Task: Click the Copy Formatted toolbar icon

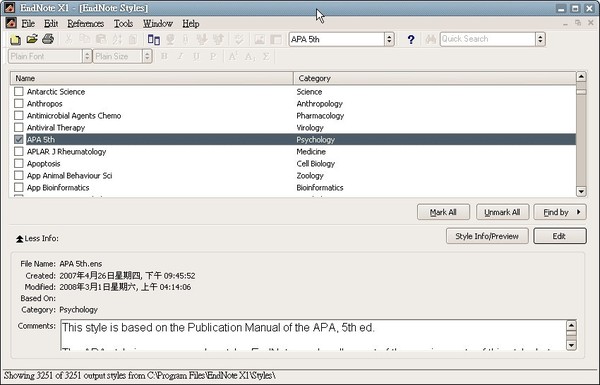Action: [117, 39]
